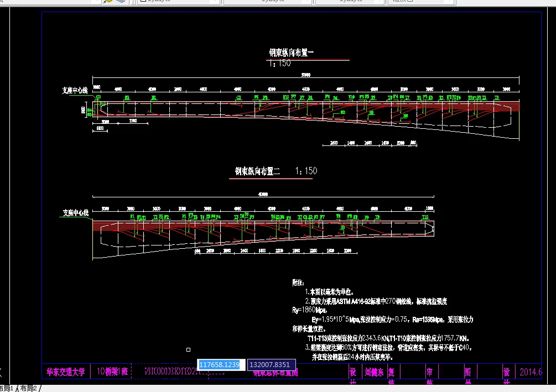Select the title text 钢束纵向布置二

click(257, 171)
